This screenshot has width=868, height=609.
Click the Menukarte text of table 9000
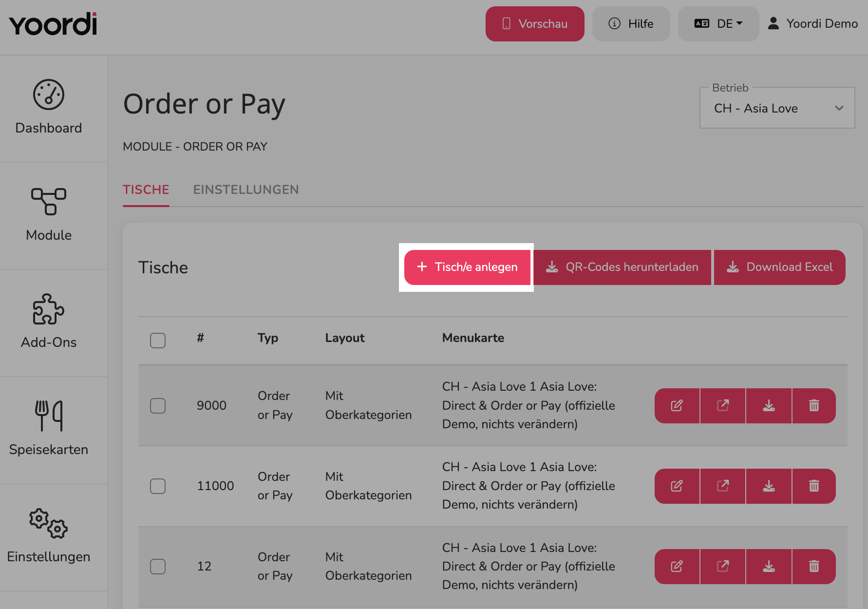(x=528, y=405)
